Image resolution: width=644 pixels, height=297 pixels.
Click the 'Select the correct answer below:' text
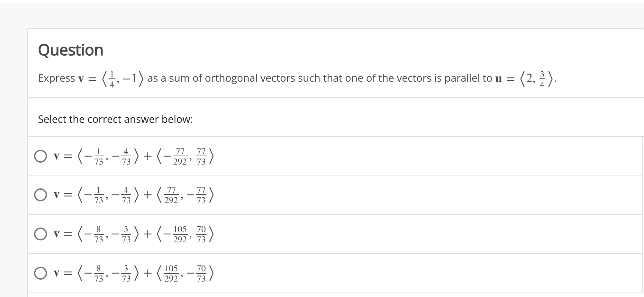point(115,119)
